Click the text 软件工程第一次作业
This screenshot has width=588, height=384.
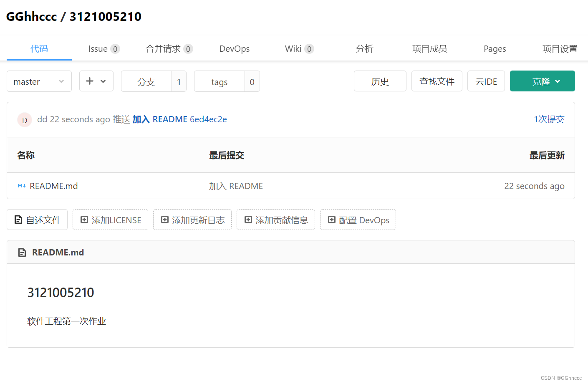pyautogui.click(x=67, y=321)
